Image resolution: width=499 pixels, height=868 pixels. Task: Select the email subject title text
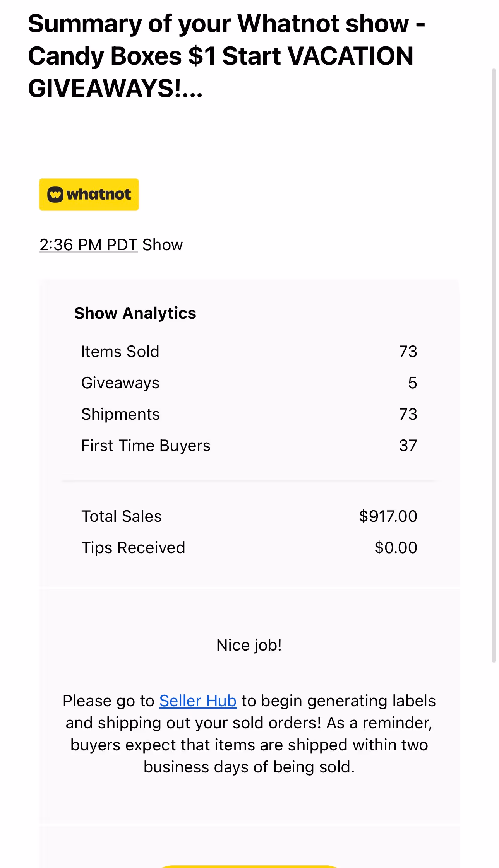226,56
